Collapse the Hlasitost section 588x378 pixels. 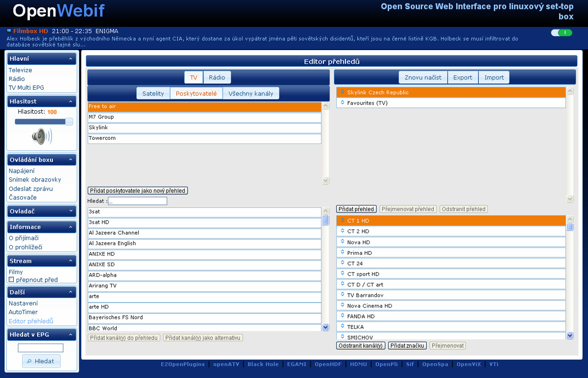coord(71,101)
